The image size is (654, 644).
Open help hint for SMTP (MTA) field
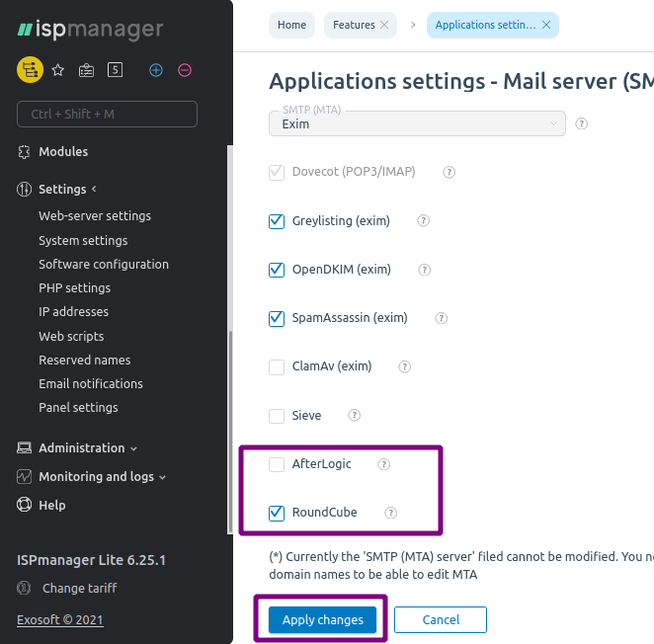(x=582, y=123)
